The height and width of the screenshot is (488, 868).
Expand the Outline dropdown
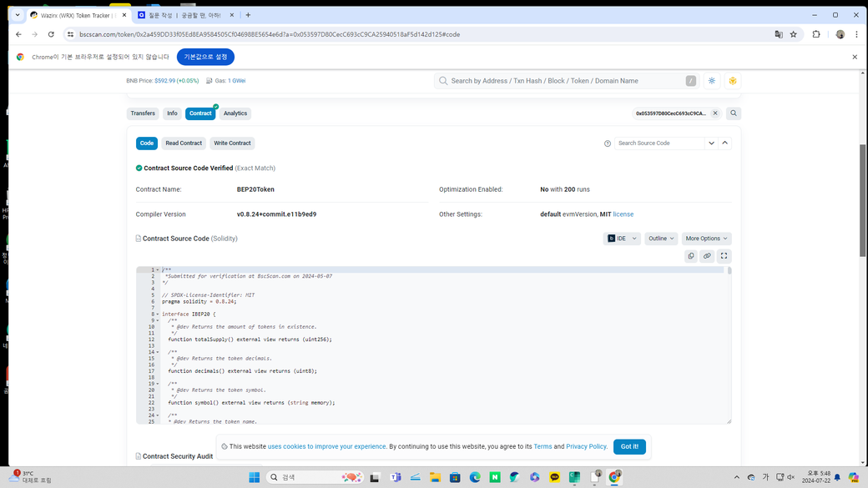click(661, 239)
